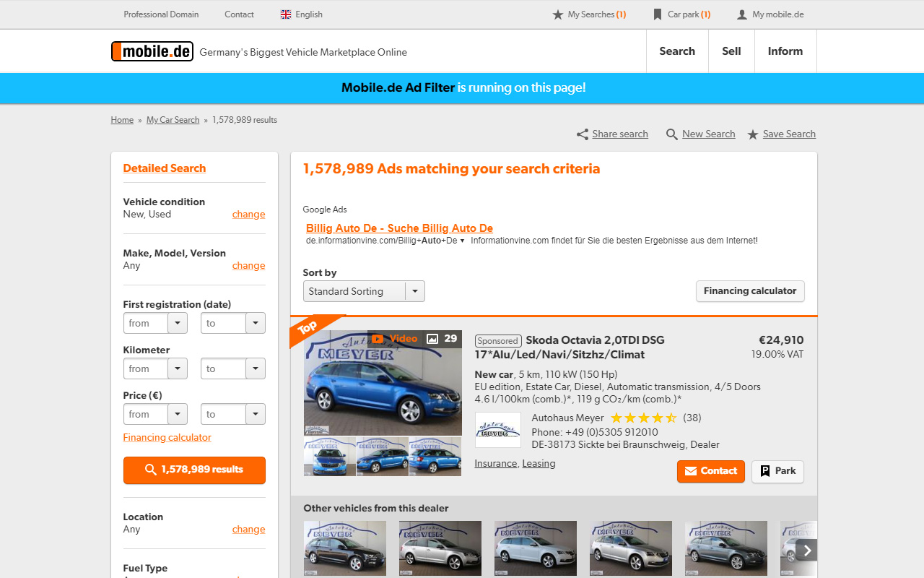
Task: Change the Make, Model, Version filter
Action: (x=248, y=265)
